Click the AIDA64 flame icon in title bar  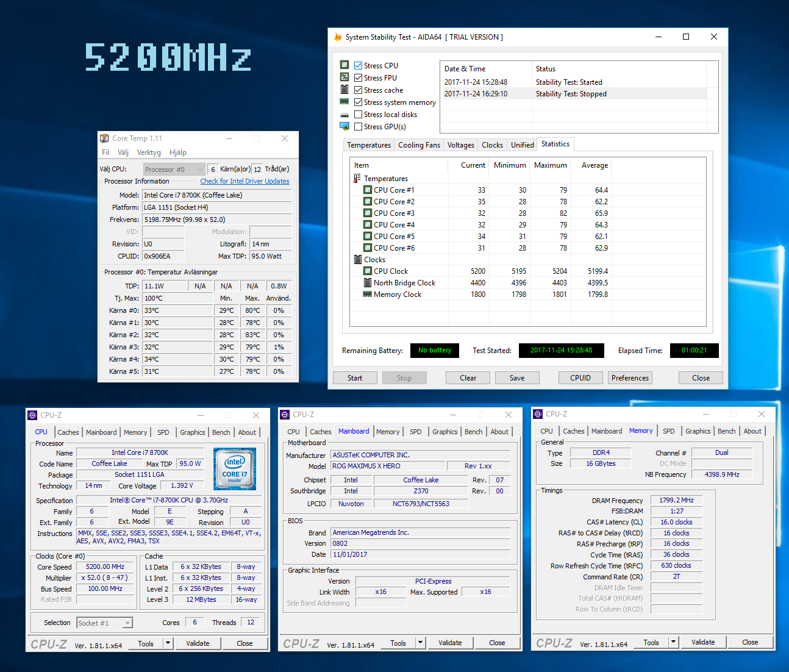coord(338,37)
